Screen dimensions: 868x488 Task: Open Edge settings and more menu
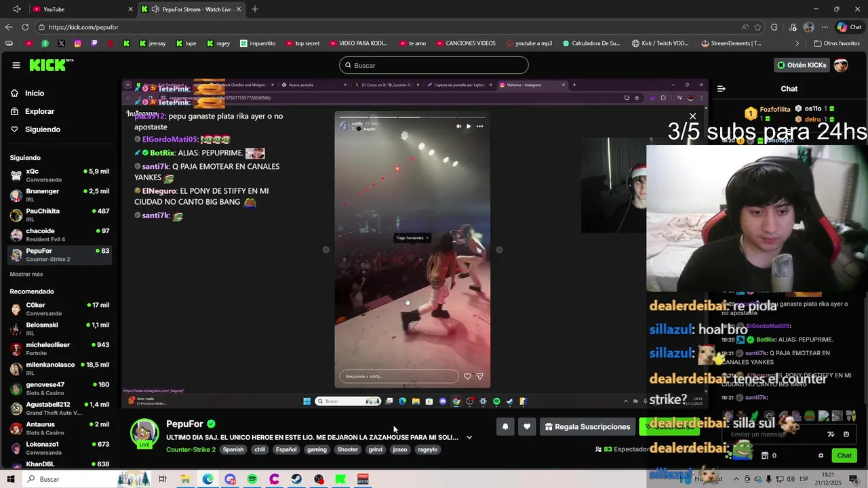coord(825,27)
